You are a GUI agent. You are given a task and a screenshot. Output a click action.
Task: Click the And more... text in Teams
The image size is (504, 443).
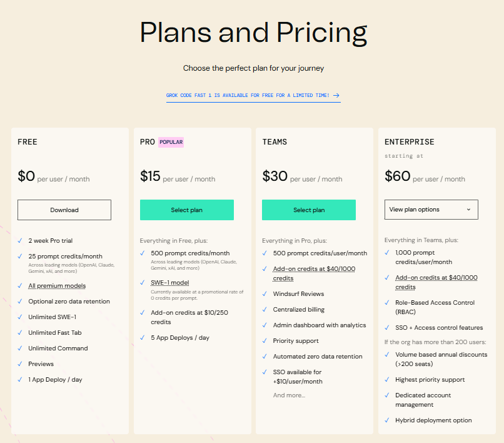[x=289, y=395]
